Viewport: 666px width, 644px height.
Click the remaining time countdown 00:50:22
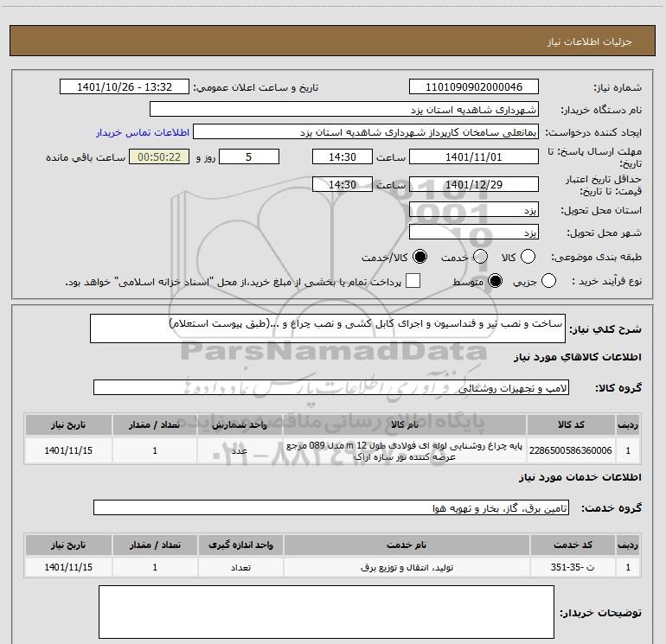pyautogui.click(x=159, y=156)
